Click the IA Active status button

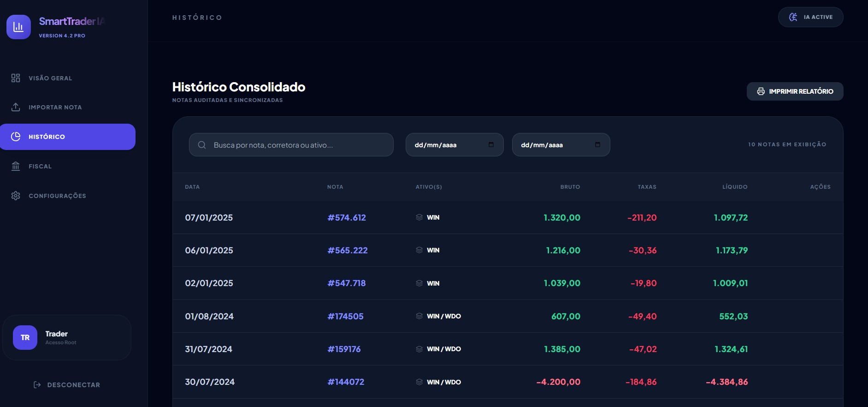click(810, 17)
